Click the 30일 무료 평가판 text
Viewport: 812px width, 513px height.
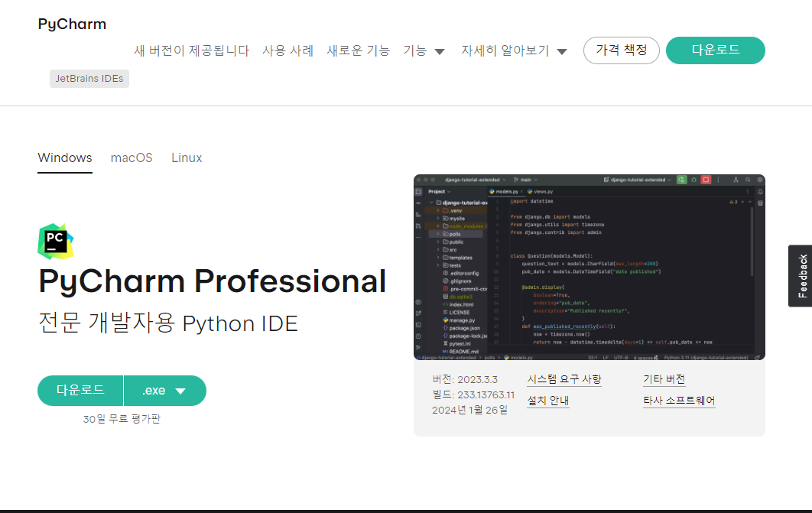click(x=122, y=419)
